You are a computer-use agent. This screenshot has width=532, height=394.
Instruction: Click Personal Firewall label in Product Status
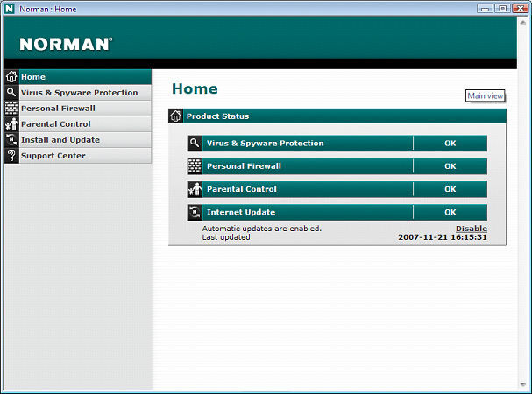coord(244,166)
